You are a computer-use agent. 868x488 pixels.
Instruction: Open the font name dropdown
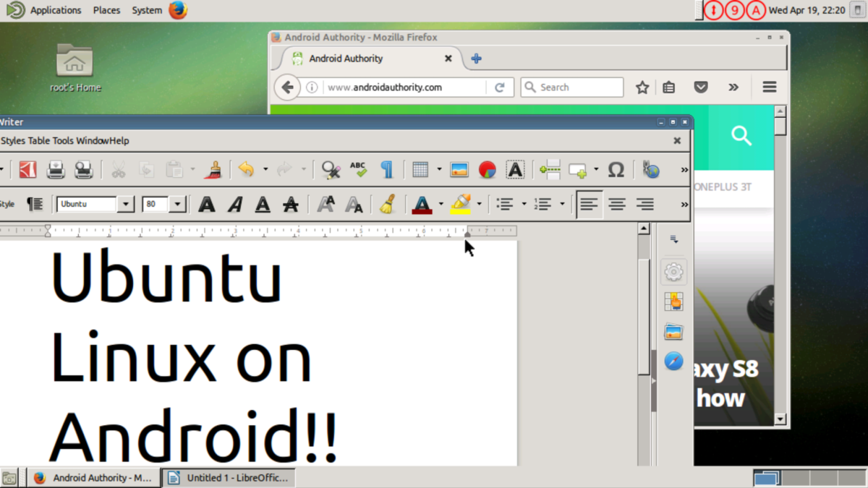(x=125, y=204)
